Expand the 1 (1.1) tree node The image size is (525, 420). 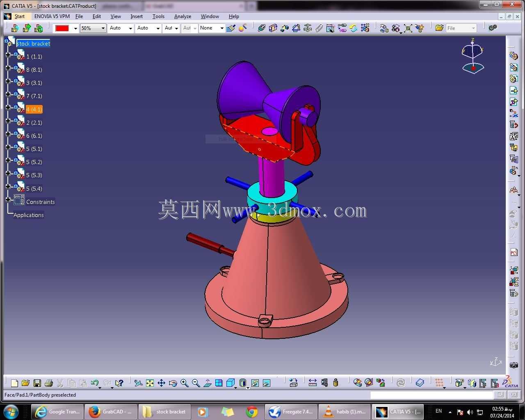tap(8, 55)
